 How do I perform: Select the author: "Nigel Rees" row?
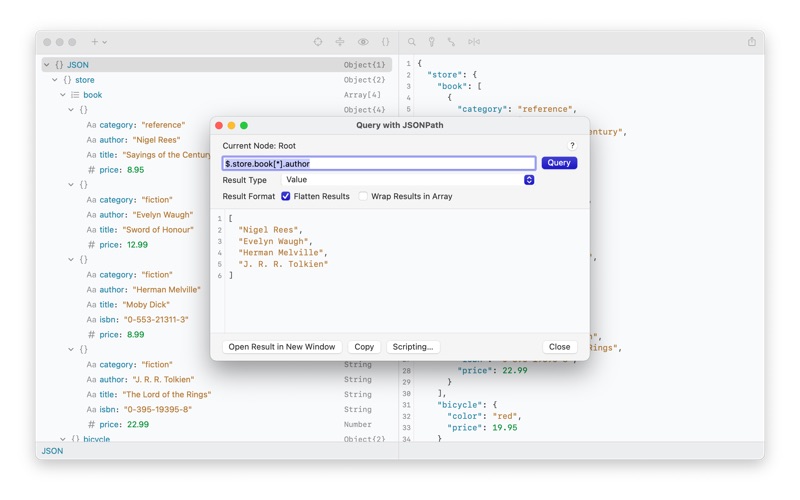pyautogui.click(x=133, y=140)
